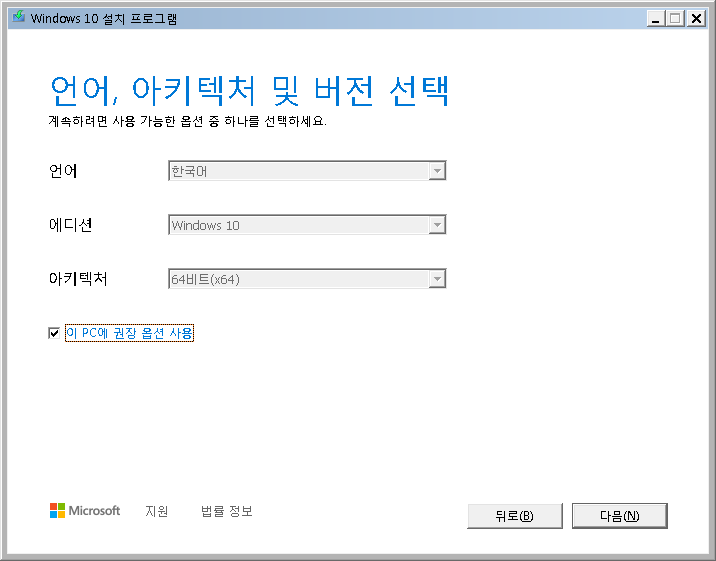Click the '언어' field label
Image resolution: width=716 pixels, height=561 pixels.
pyautogui.click(x=63, y=171)
